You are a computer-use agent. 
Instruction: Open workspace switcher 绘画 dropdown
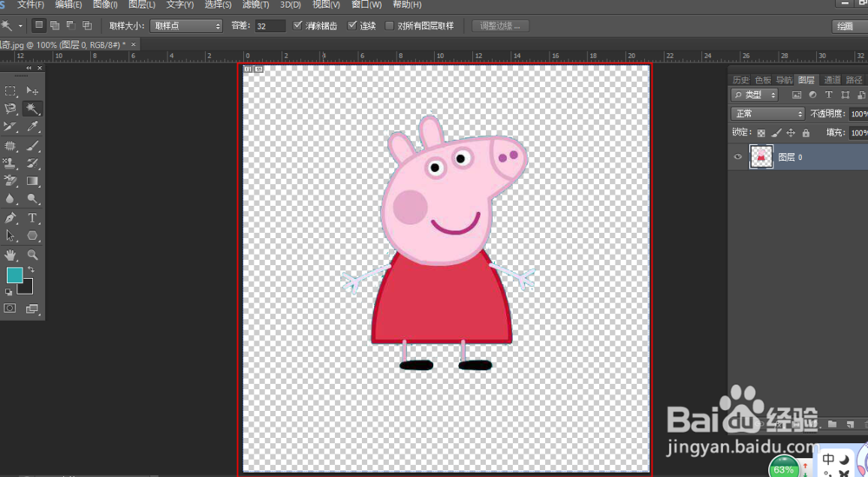tap(849, 26)
